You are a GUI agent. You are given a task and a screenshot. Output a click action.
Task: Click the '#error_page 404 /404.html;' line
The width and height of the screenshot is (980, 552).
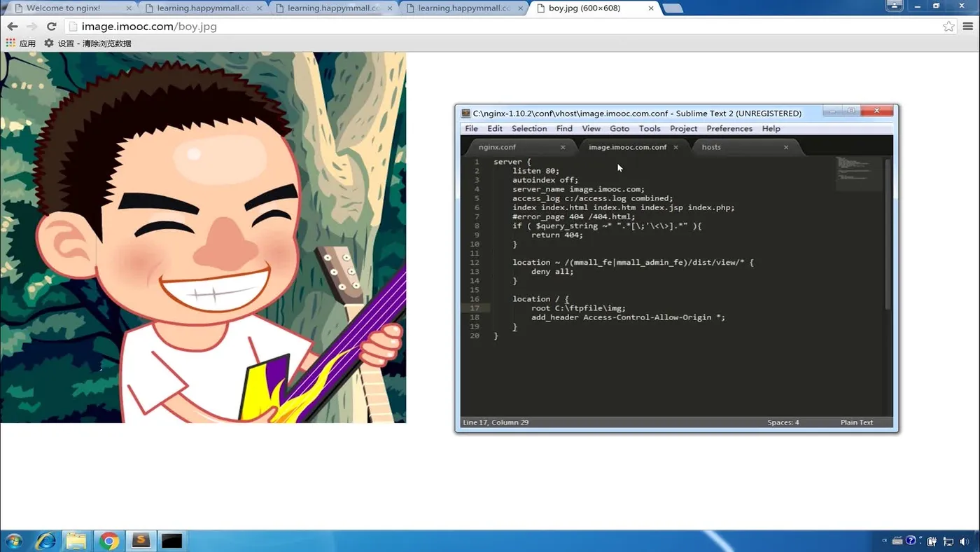[x=573, y=216]
